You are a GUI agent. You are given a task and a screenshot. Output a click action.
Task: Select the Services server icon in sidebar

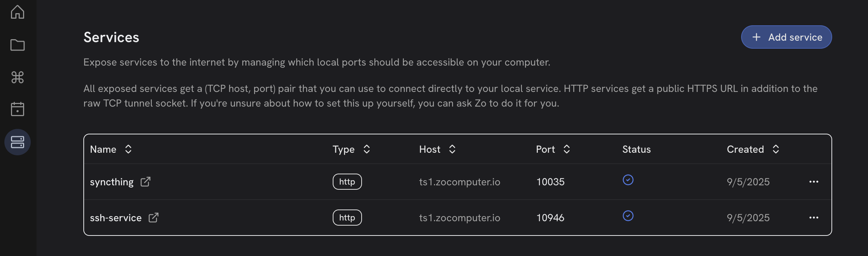[x=18, y=142]
